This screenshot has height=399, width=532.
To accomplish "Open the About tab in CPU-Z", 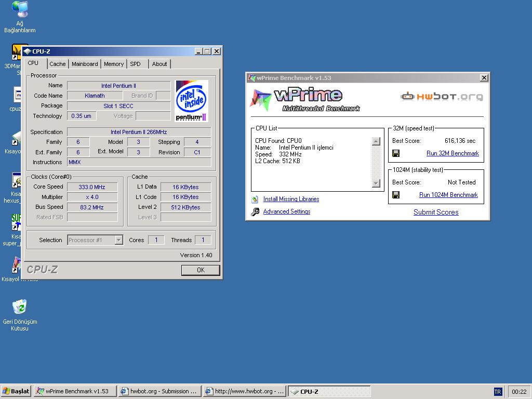I will click(159, 64).
